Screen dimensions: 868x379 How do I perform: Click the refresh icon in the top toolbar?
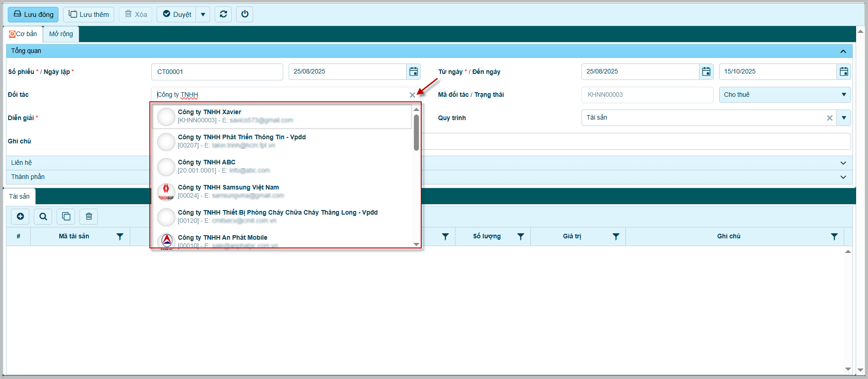coord(223,14)
